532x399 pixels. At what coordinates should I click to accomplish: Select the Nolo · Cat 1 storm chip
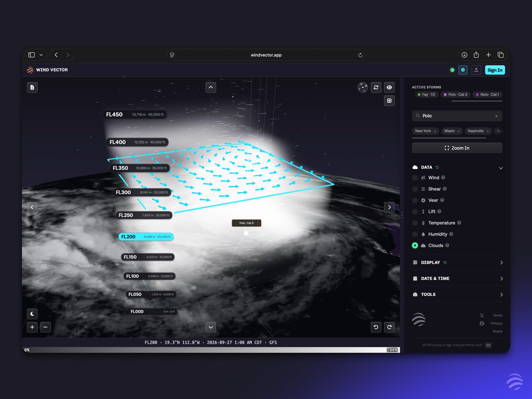click(x=487, y=94)
